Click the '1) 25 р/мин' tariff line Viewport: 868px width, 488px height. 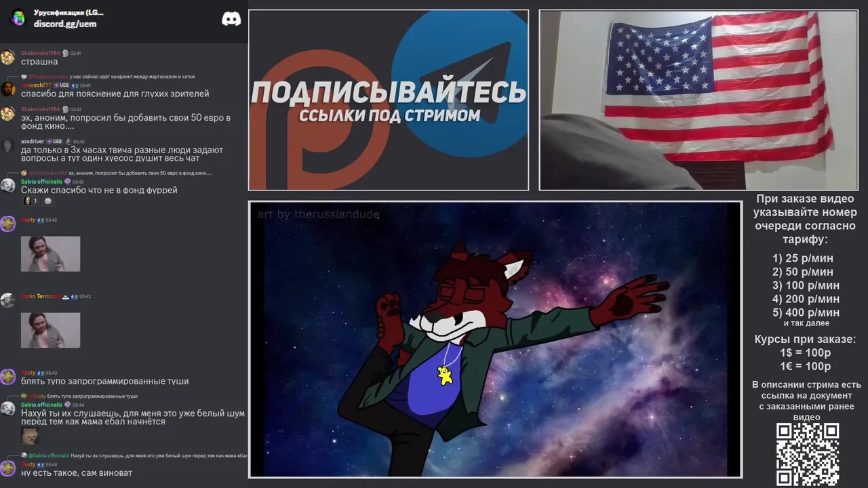[803, 258]
